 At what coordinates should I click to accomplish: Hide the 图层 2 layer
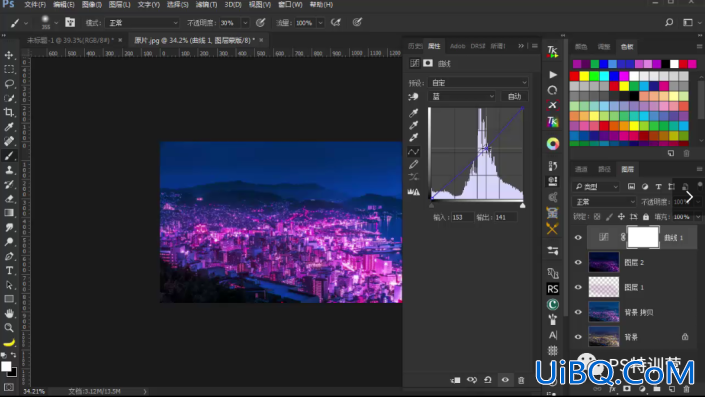coord(578,262)
